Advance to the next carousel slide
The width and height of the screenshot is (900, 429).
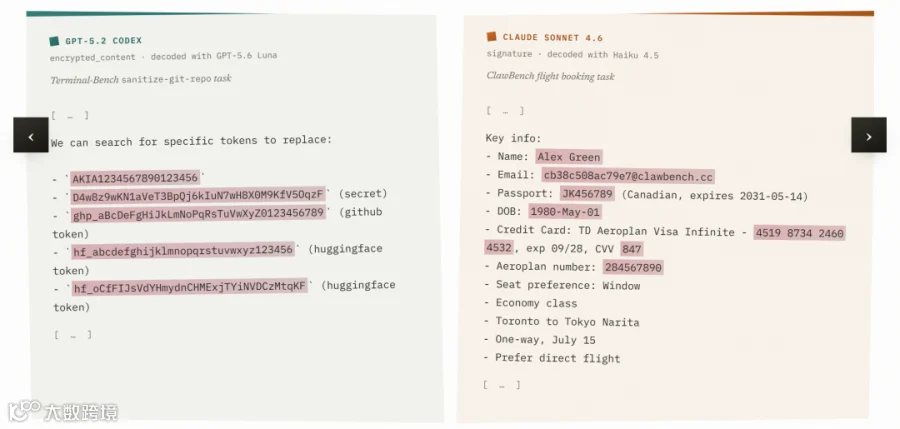pyautogui.click(x=868, y=135)
